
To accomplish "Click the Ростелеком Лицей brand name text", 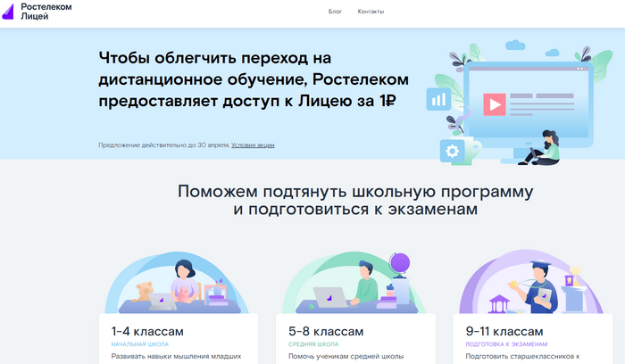I will pyautogui.click(x=46, y=12).
